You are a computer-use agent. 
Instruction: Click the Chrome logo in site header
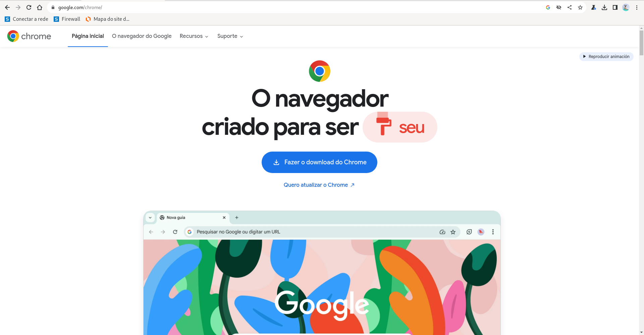pos(29,36)
